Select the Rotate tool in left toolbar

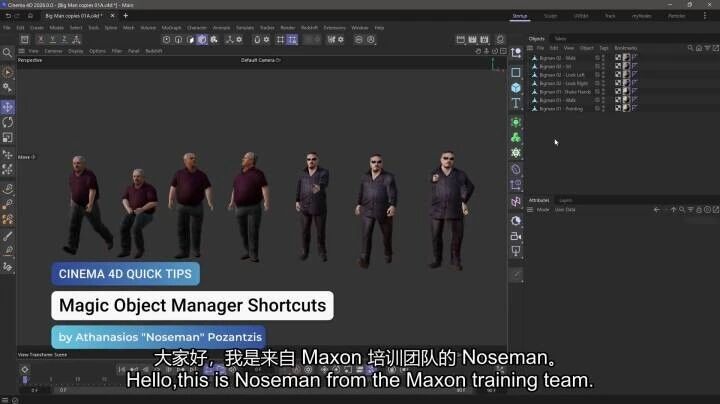(8, 122)
